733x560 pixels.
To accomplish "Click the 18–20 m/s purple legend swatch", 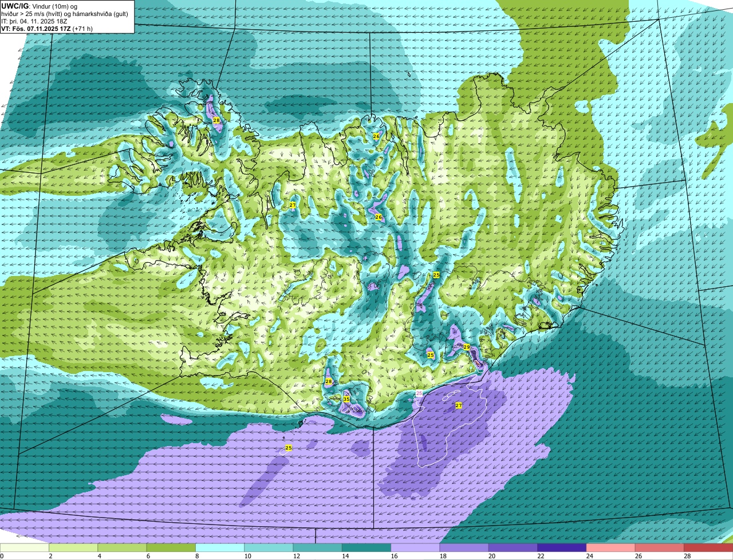I will (x=464, y=548).
